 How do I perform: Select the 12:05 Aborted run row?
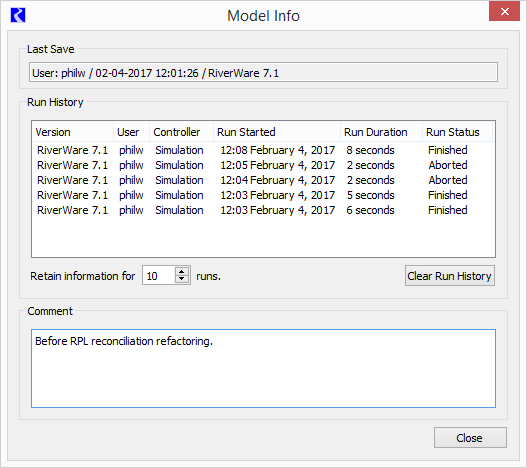(x=263, y=165)
